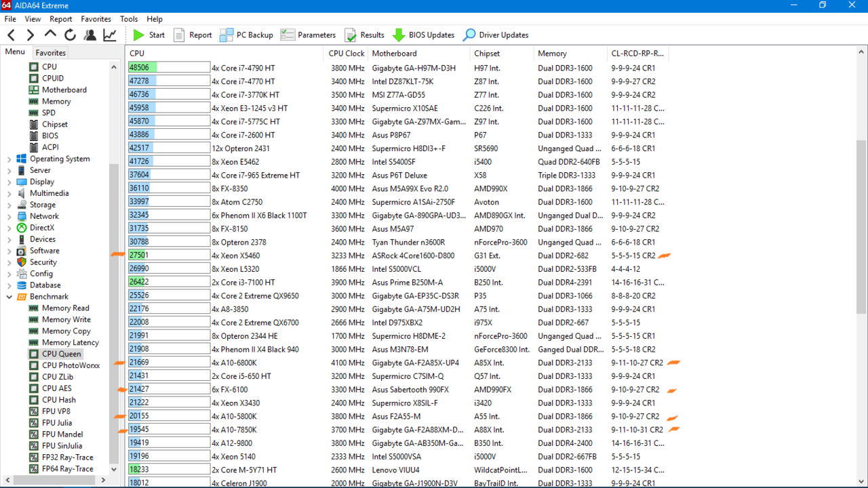
Task: Open the Favorites menu
Action: click(96, 19)
